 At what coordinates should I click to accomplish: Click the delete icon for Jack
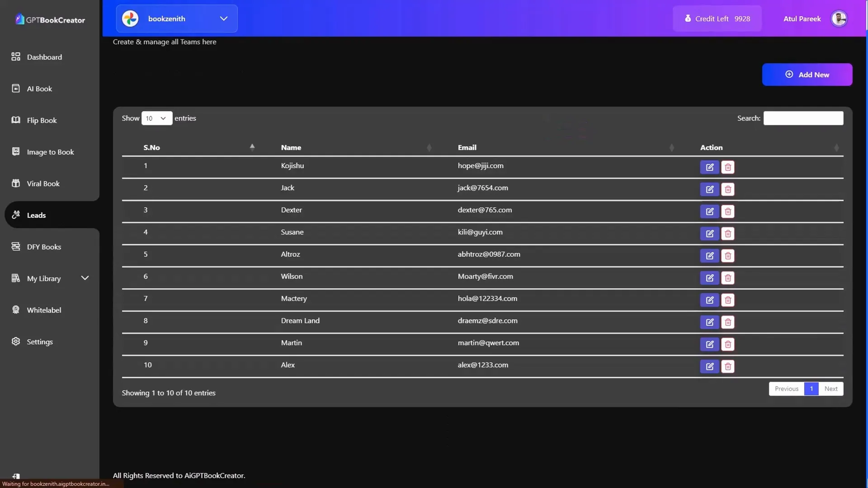[728, 189]
